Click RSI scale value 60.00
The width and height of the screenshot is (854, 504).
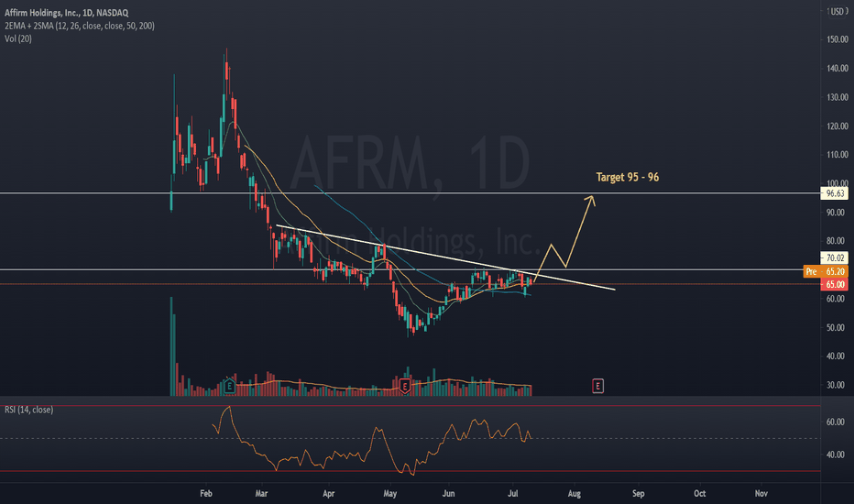click(x=835, y=422)
